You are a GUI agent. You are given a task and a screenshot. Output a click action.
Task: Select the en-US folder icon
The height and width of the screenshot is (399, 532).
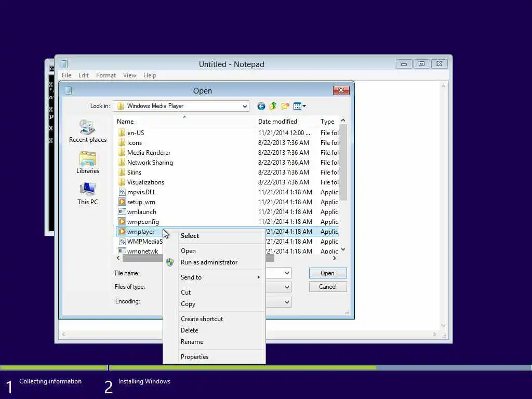[x=122, y=132]
